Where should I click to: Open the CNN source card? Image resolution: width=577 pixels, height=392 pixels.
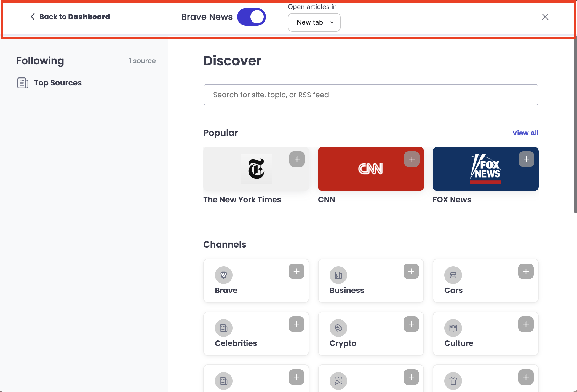click(371, 169)
